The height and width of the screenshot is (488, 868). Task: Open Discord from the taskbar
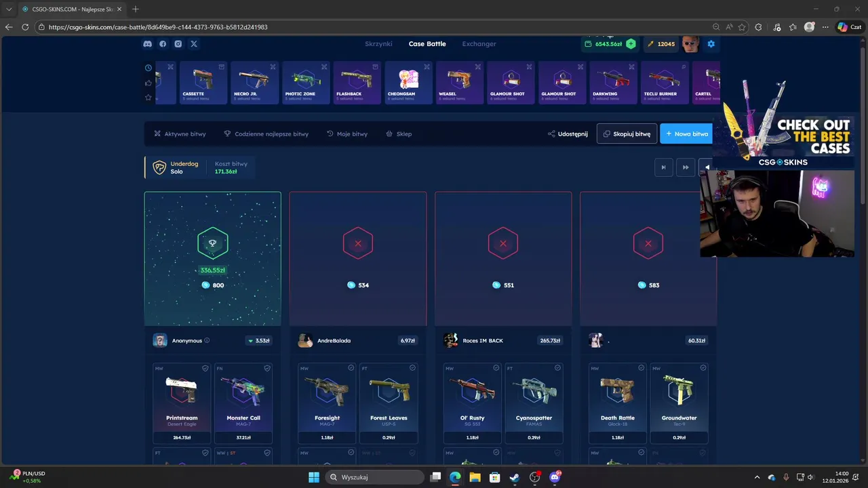(555, 477)
